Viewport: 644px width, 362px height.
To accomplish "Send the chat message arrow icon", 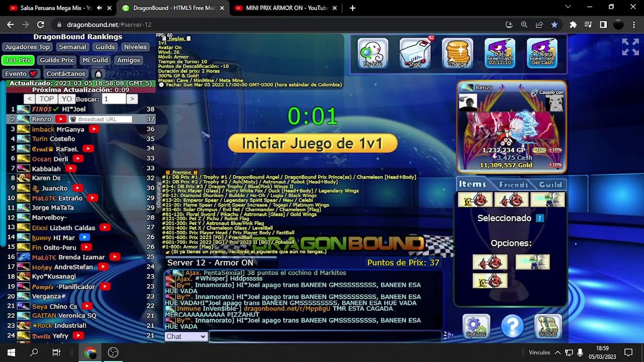I will 447,336.
